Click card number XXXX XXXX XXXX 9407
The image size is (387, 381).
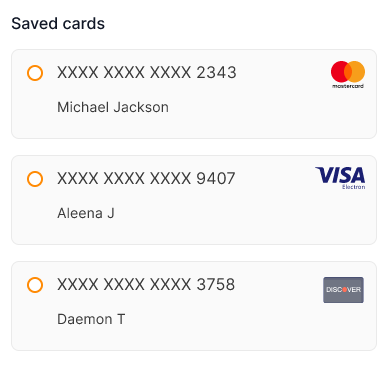146,179
